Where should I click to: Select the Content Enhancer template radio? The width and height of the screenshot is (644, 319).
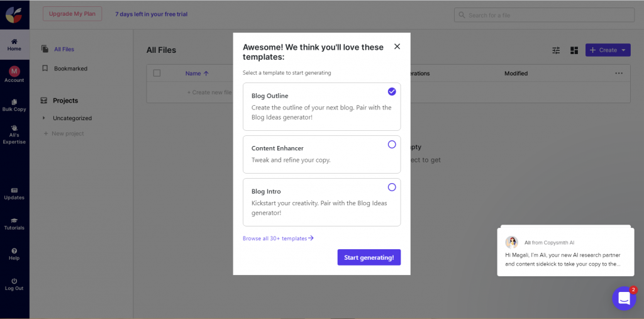[392, 144]
